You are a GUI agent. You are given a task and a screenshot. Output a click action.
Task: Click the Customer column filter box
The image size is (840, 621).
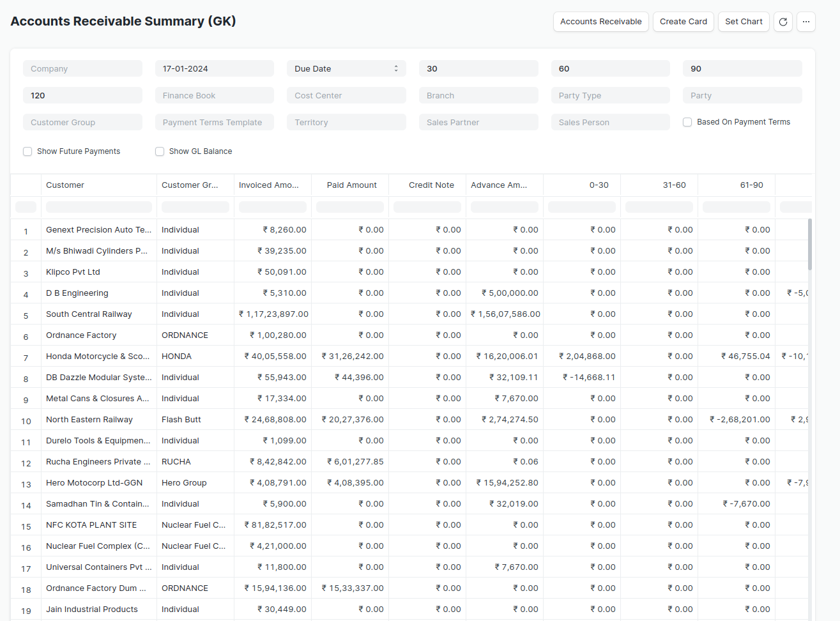coord(98,207)
